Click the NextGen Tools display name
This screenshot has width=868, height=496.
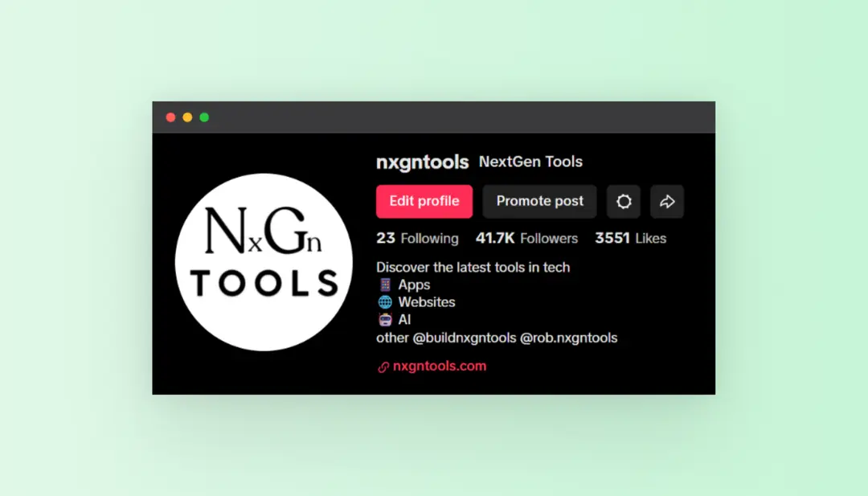click(530, 162)
